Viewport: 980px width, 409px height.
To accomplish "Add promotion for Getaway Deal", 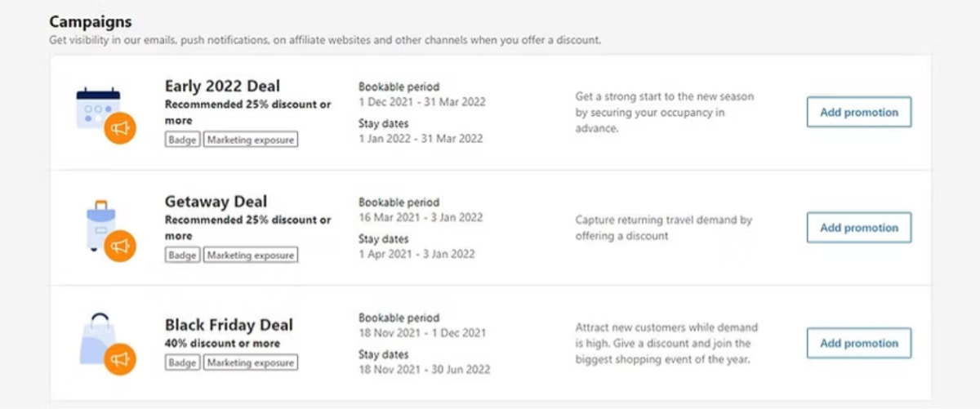I will click(859, 228).
